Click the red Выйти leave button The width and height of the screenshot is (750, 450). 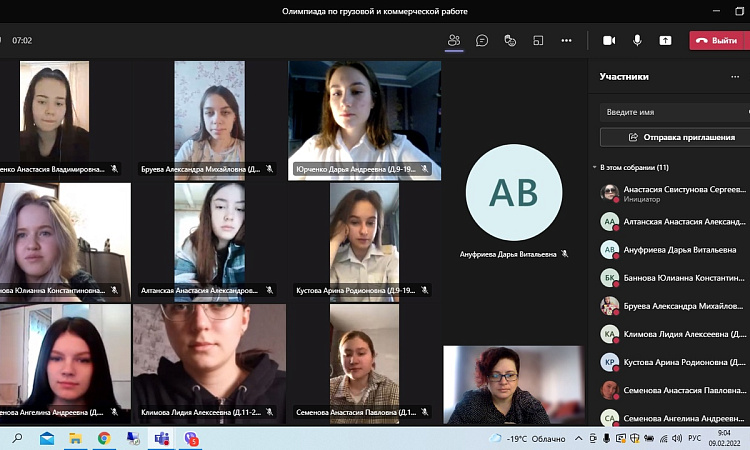tap(717, 41)
